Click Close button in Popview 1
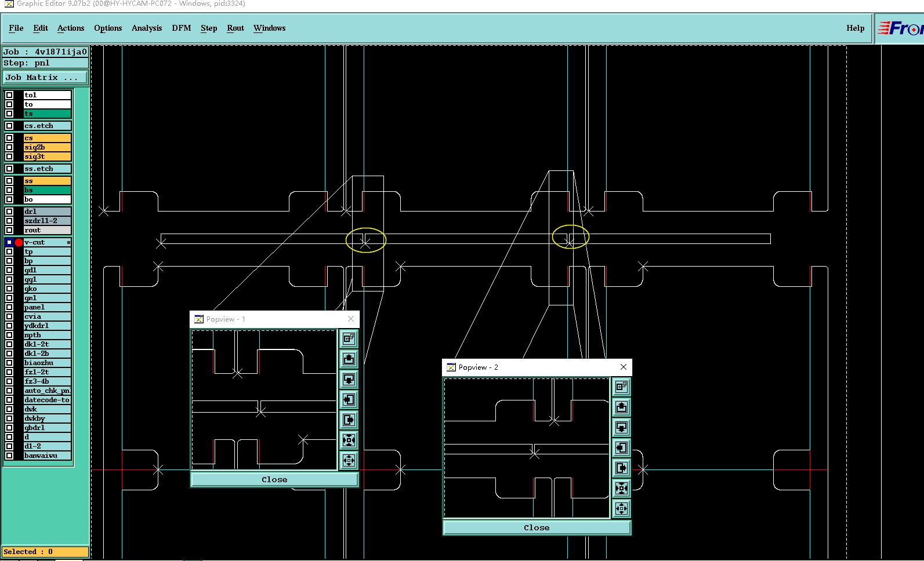 pyautogui.click(x=274, y=479)
